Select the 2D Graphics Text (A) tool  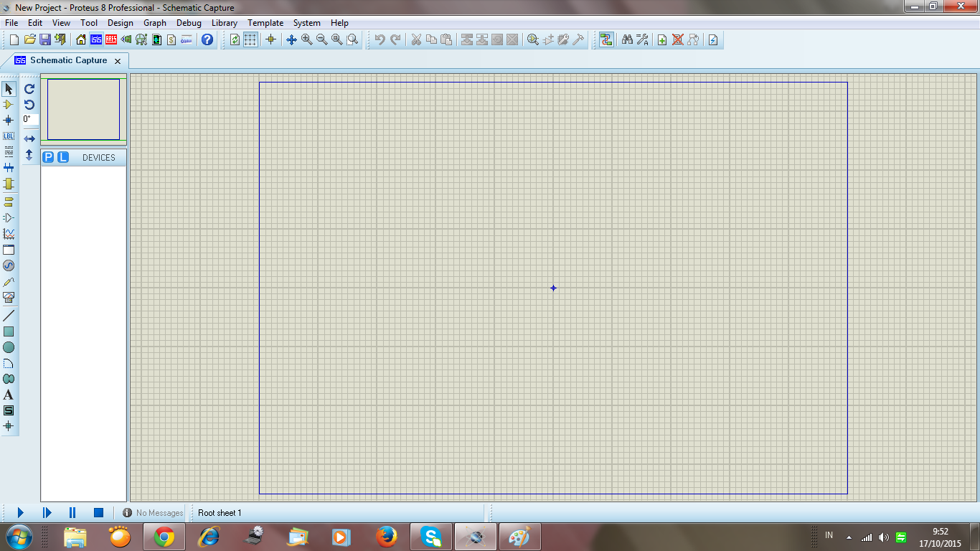[9, 395]
